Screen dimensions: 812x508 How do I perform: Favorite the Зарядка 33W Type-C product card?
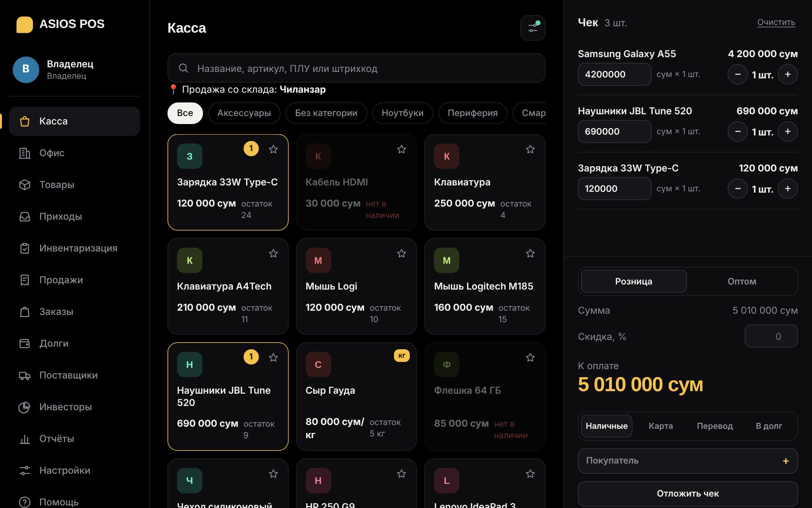[x=273, y=149]
